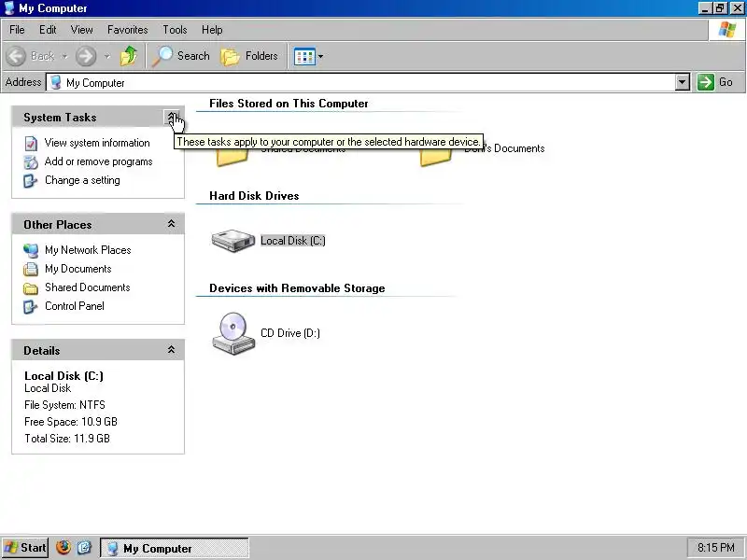The height and width of the screenshot is (560, 747).
Task: Click the Control Panel sidebar icon
Action: (31, 307)
